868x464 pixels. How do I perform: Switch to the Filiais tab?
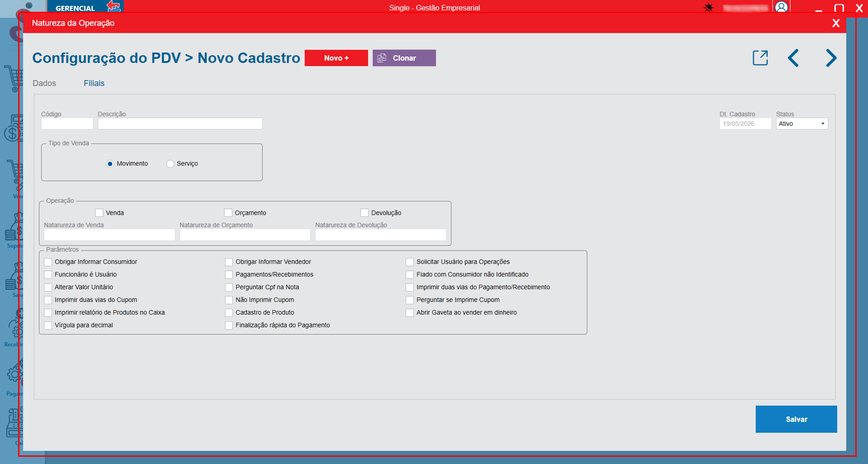point(94,83)
